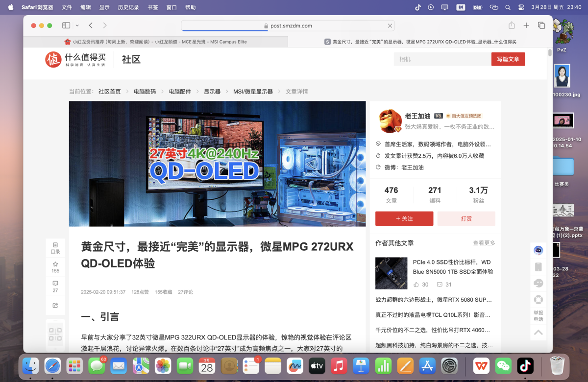588x382 pixels.
Task: Click the Safari address bar post.smzdm.com
Action: tap(288, 26)
